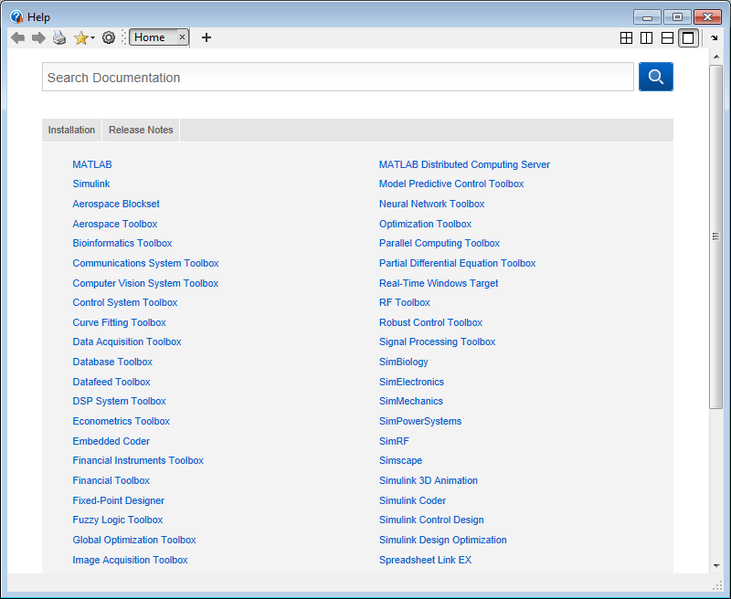Open SimElectronics link
This screenshot has width=731, height=599.
pyautogui.click(x=412, y=382)
